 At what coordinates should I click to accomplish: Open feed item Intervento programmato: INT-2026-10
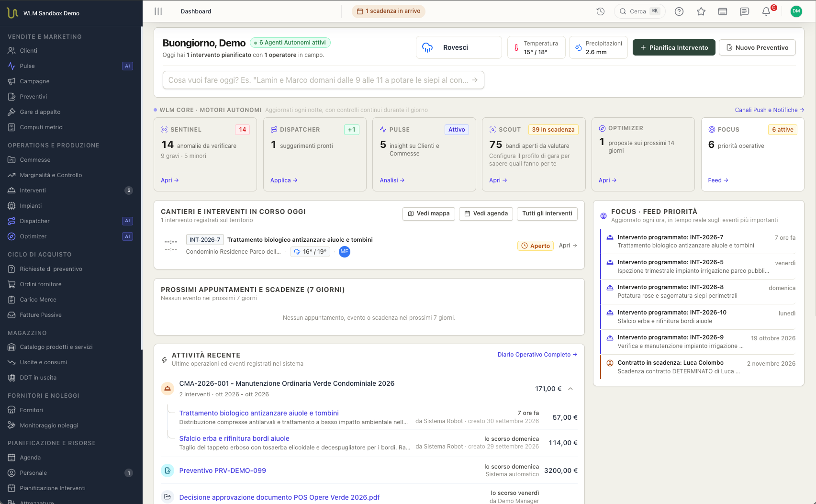698,317
